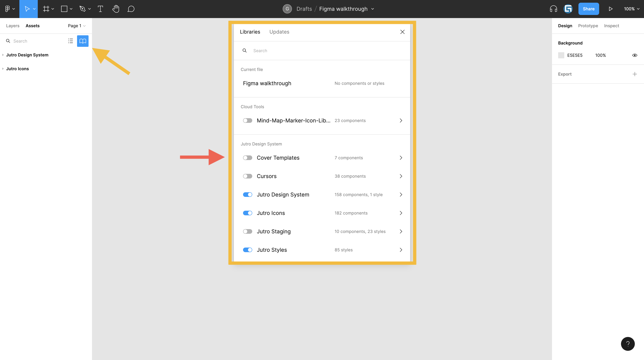Expand Jutro Icons in assets tree
This screenshot has width=644, height=360.
[x=3, y=69]
